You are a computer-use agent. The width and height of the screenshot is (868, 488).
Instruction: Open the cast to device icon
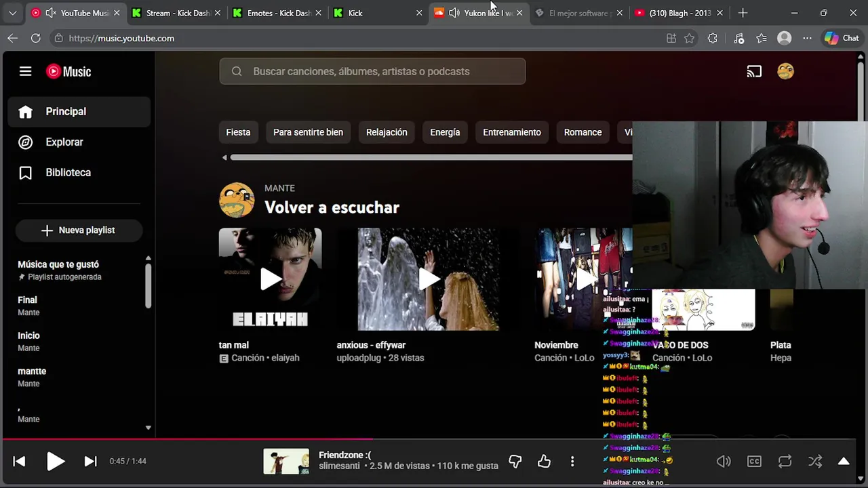[754, 71]
